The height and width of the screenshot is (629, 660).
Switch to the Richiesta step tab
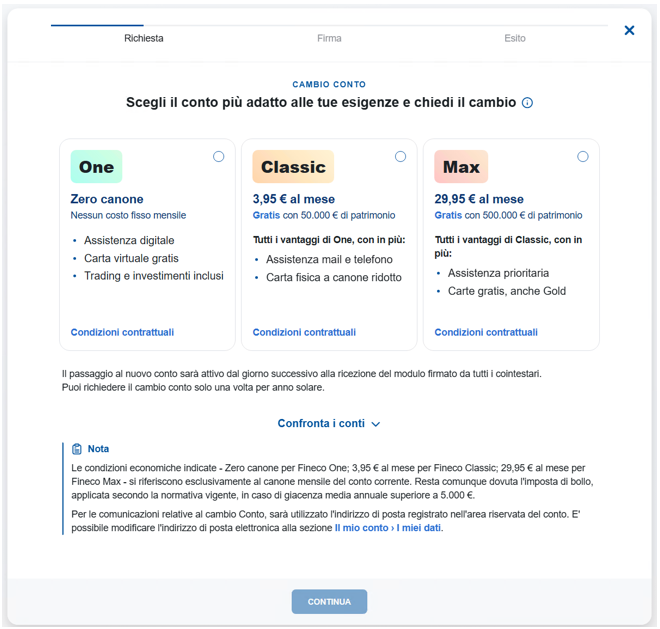(x=144, y=38)
